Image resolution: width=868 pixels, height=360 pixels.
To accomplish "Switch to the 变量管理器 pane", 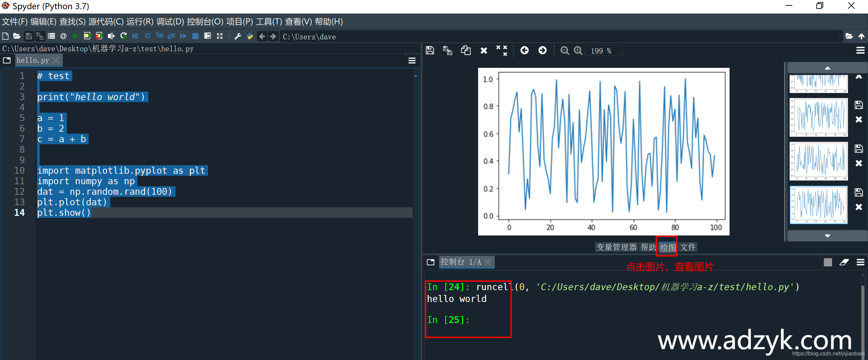I will (617, 247).
